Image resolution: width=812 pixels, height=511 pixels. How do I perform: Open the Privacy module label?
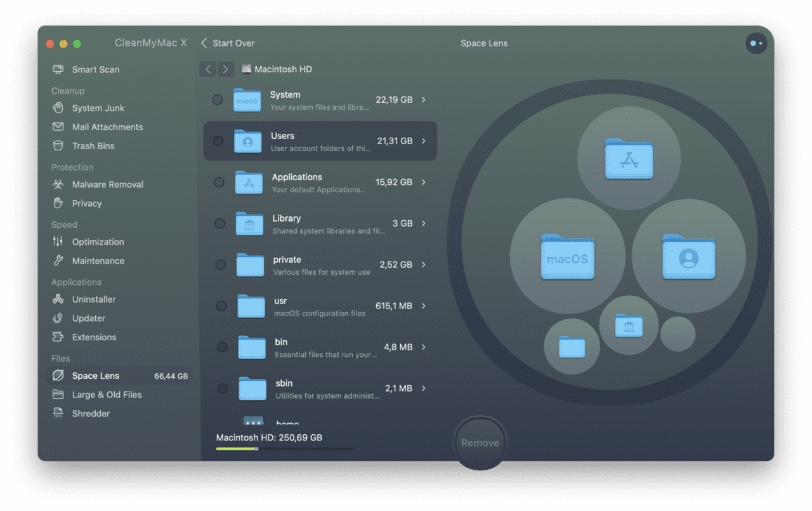click(x=87, y=203)
